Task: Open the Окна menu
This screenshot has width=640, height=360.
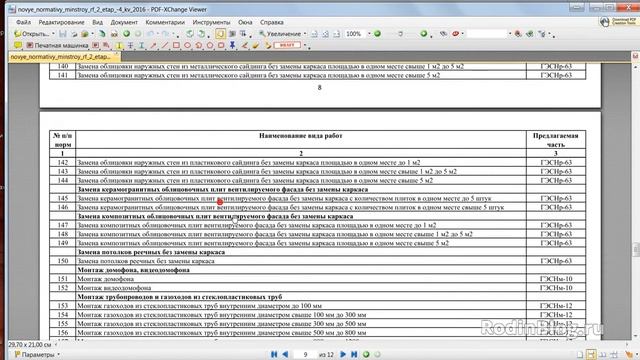Action: pos(245,22)
